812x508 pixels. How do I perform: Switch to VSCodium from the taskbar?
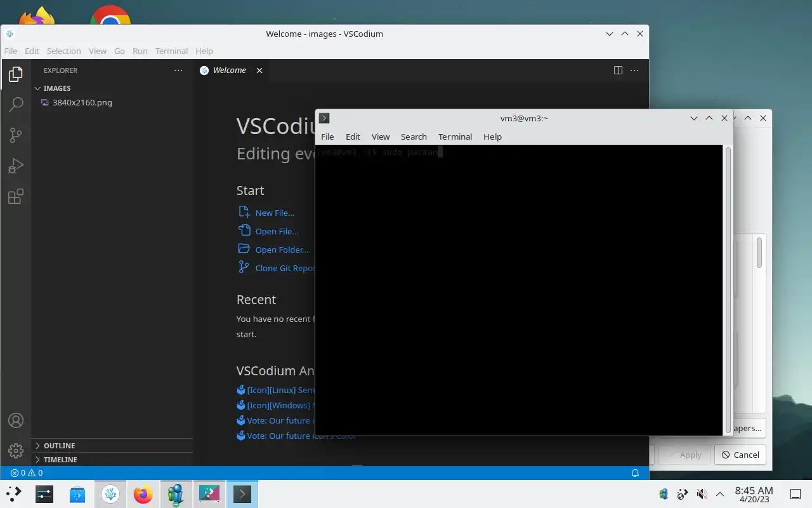[x=110, y=493]
